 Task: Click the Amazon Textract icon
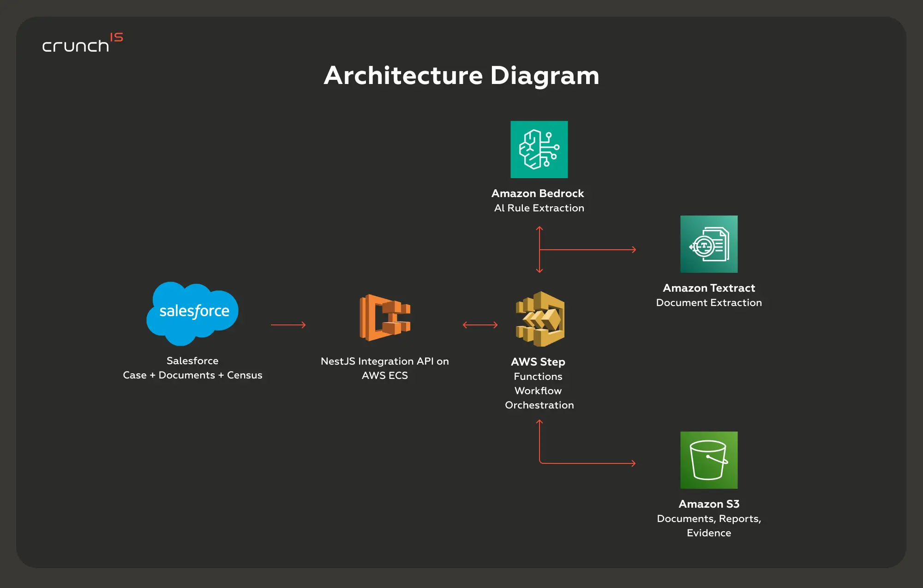pyautogui.click(x=709, y=244)
